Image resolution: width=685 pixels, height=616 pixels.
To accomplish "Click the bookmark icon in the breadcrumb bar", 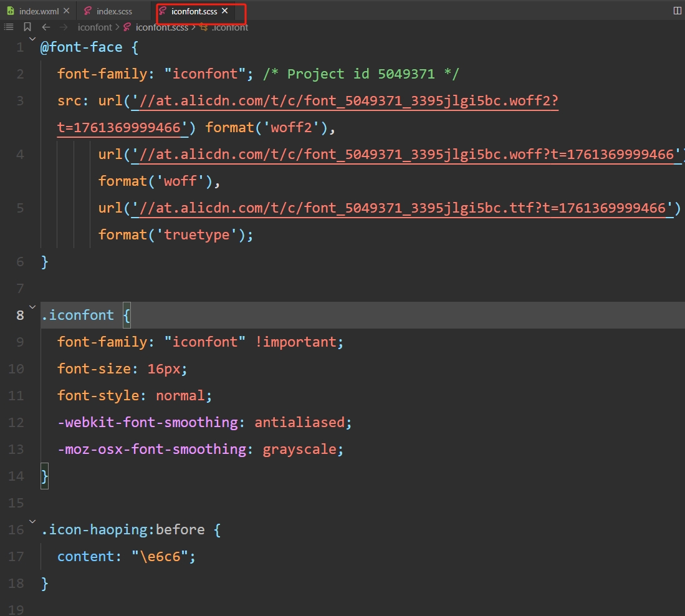I will point(27,27).
